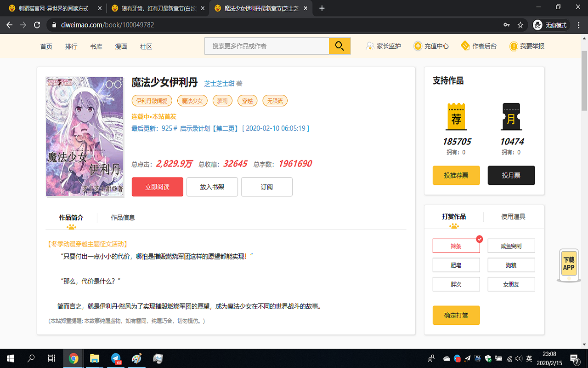588x368 pixels.
Task: Open 排行 rankings nav item
Action: [x=71, y=46]
